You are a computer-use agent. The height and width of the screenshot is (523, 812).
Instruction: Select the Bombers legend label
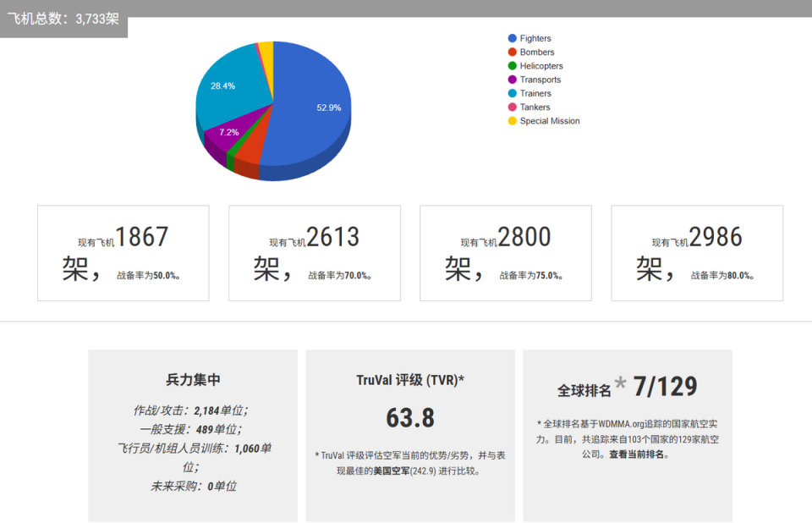click(x=537, y=52)
